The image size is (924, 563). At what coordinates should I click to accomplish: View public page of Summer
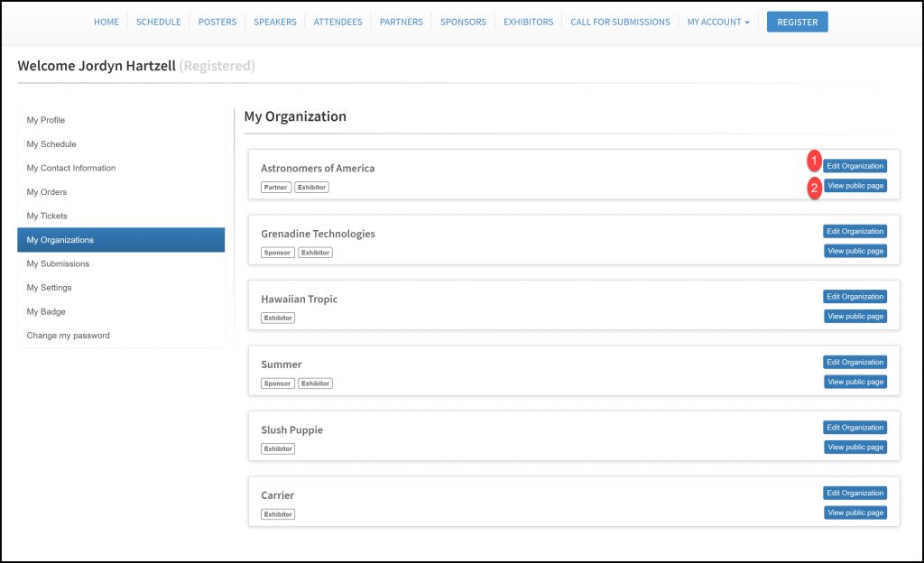click(x=855, y=382)
